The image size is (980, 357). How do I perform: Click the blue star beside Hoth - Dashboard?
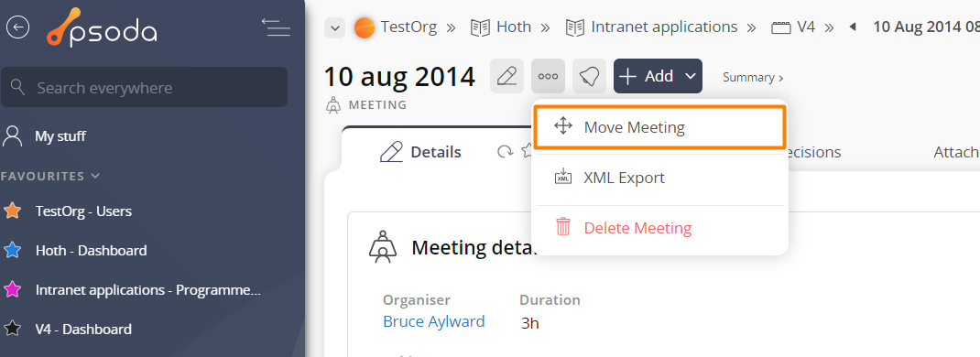point(13,250)
